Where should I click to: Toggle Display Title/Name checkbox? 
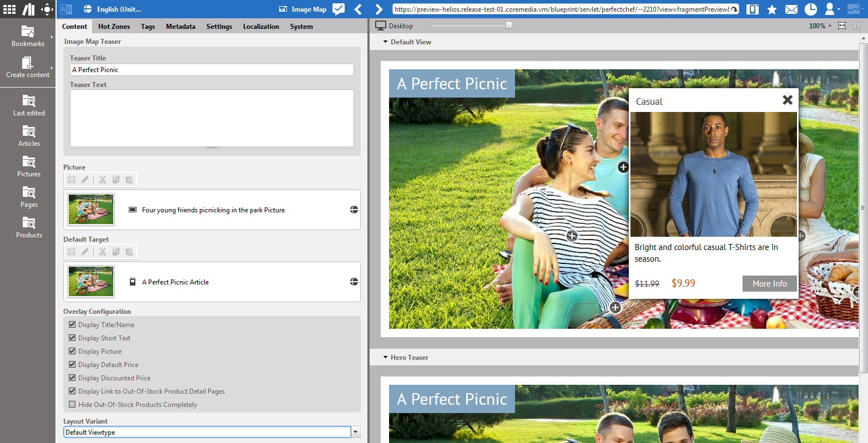click(72, 324)
